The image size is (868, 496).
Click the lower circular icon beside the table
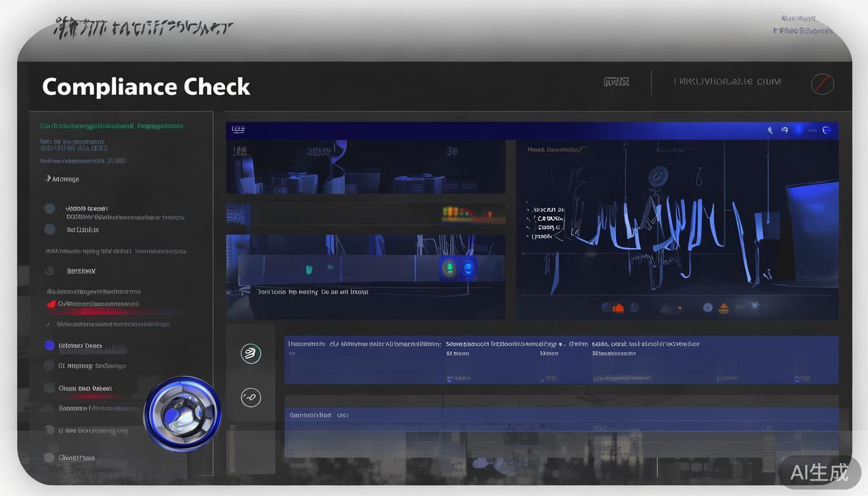(x=251, y=397)
